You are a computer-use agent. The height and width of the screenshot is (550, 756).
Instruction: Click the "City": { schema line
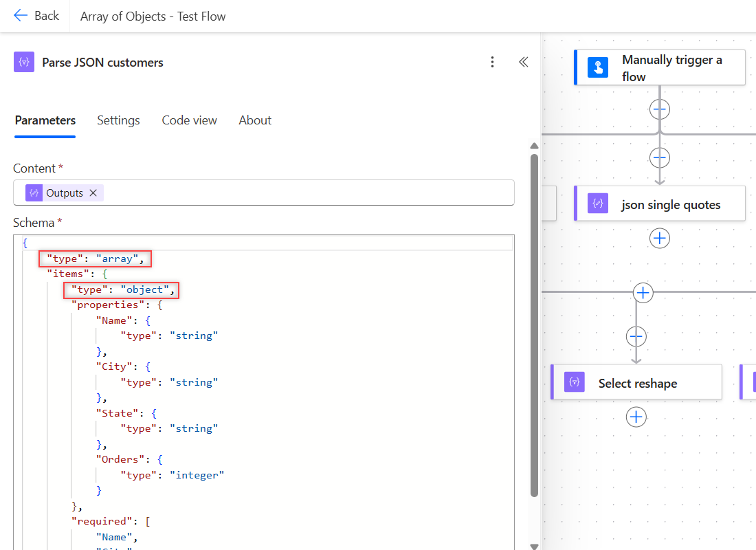[123, 366]
